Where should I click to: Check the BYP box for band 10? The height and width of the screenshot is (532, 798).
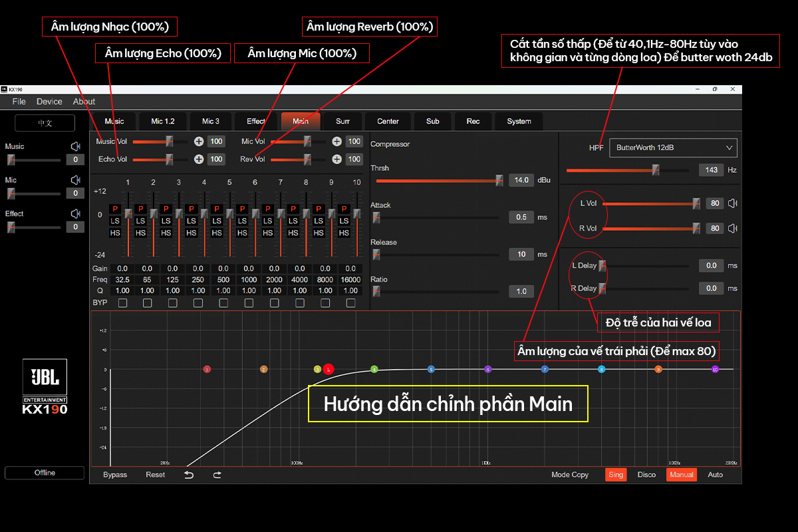point(351,303)
